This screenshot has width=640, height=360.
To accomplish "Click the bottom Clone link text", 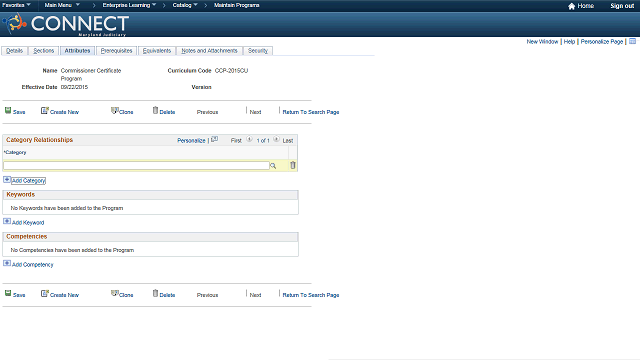I will coord(126,295).
